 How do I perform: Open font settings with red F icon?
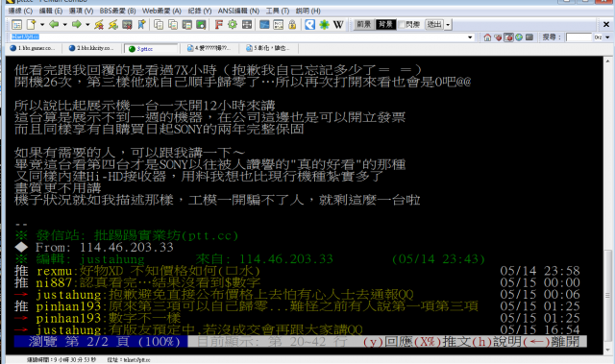[x=218, y=25]
